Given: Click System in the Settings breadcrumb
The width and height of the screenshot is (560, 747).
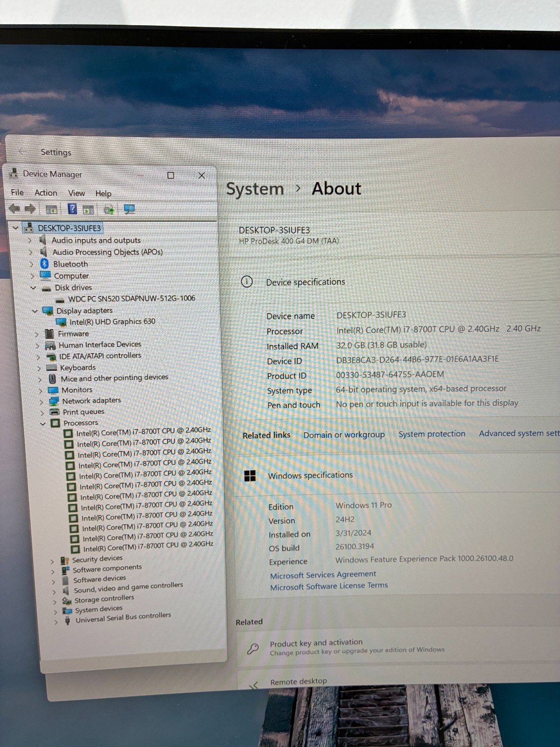Looking at the screenshot, I should click(255, 189).
